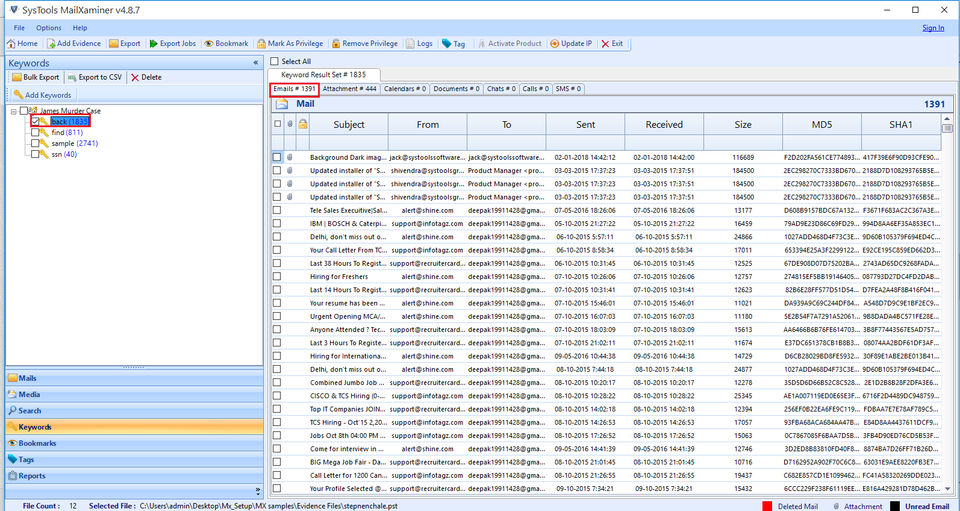
Task: Select Mark As Privilege lock icon
Action: click(x=262, y=44)
